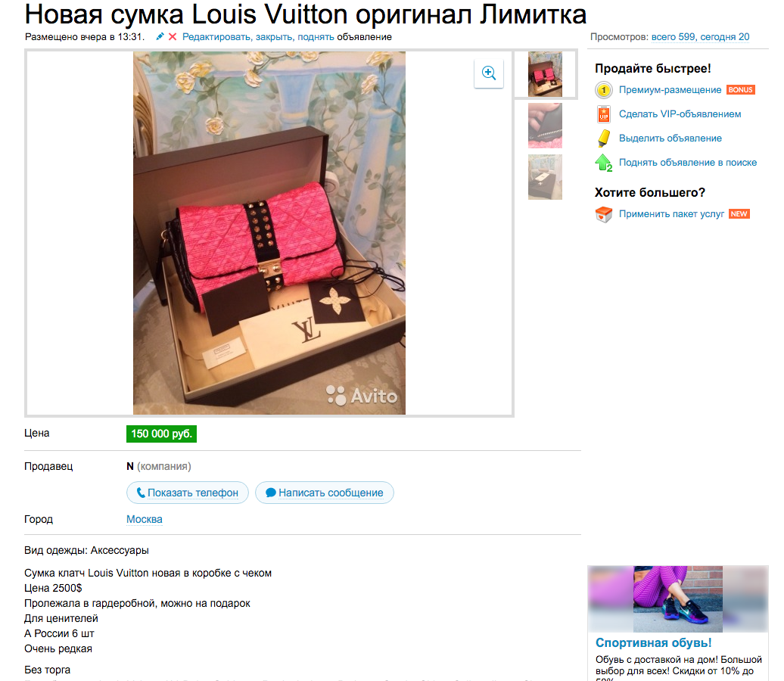Image resolution: width=784 pixels, height=681 pixels.
Task: Click Применить пакет услуг link
Action: [671, 214]
